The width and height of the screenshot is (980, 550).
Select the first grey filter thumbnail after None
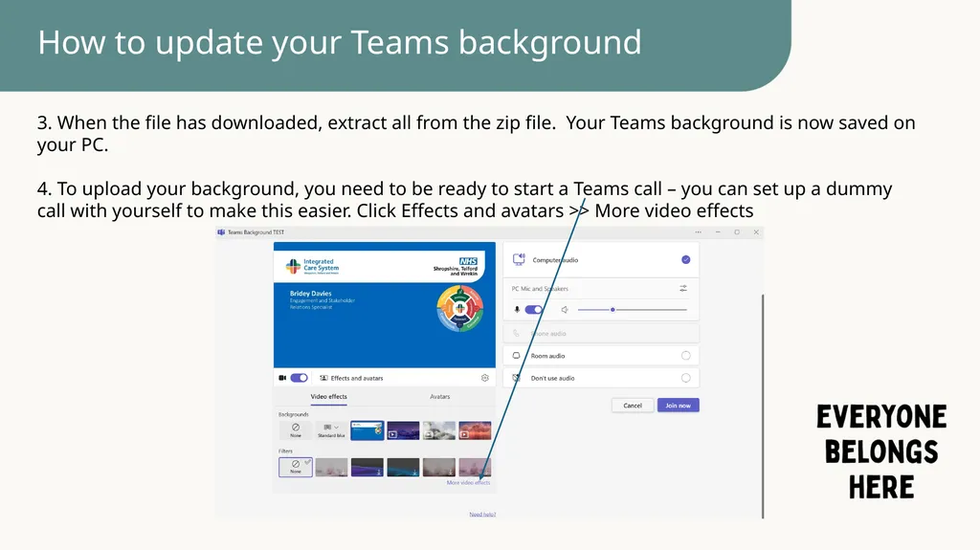331,467
